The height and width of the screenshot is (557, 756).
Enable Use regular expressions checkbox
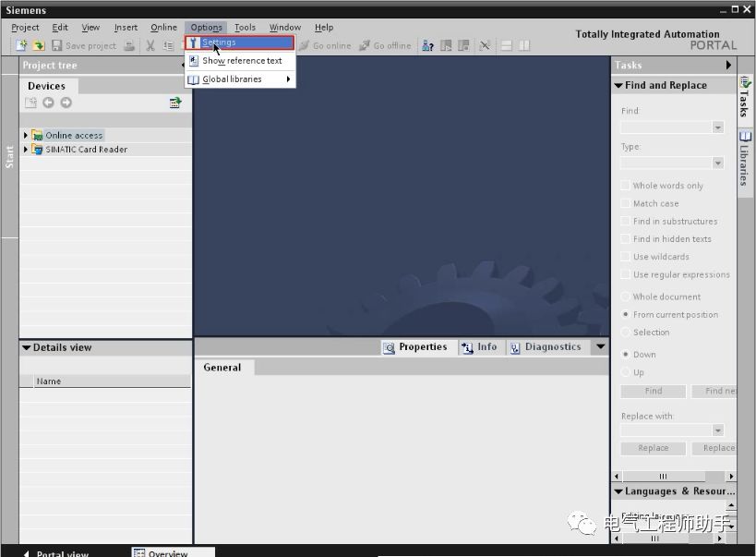click(625, 274)
